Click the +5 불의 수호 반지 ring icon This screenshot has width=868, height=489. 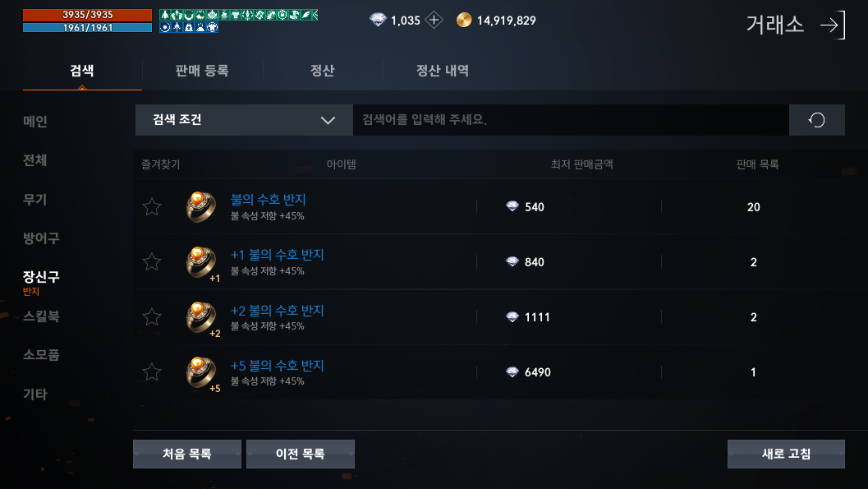(202, 372)
